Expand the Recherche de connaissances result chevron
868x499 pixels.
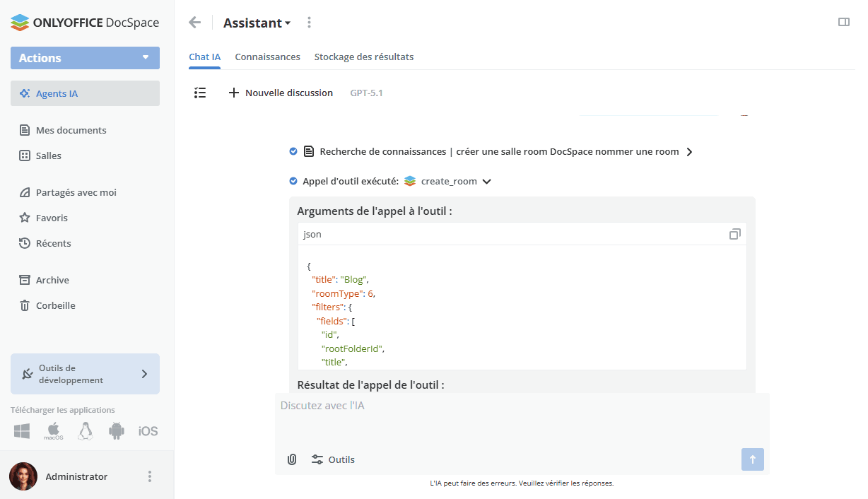coord(691,151)
